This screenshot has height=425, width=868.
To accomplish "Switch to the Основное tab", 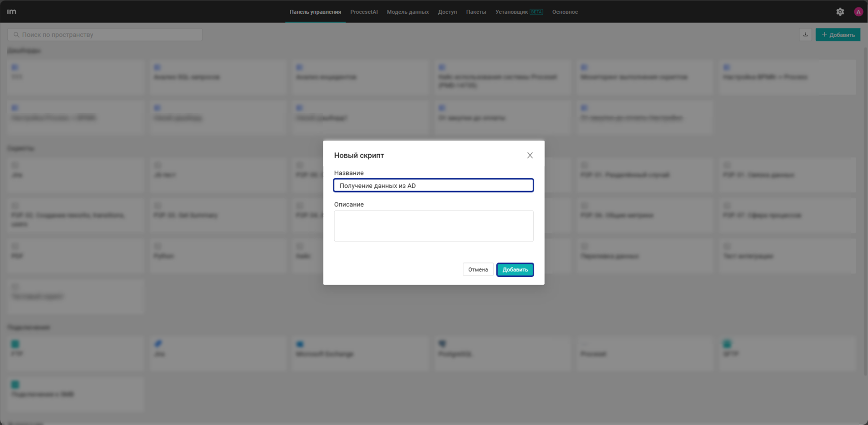I will coord(565,12).
